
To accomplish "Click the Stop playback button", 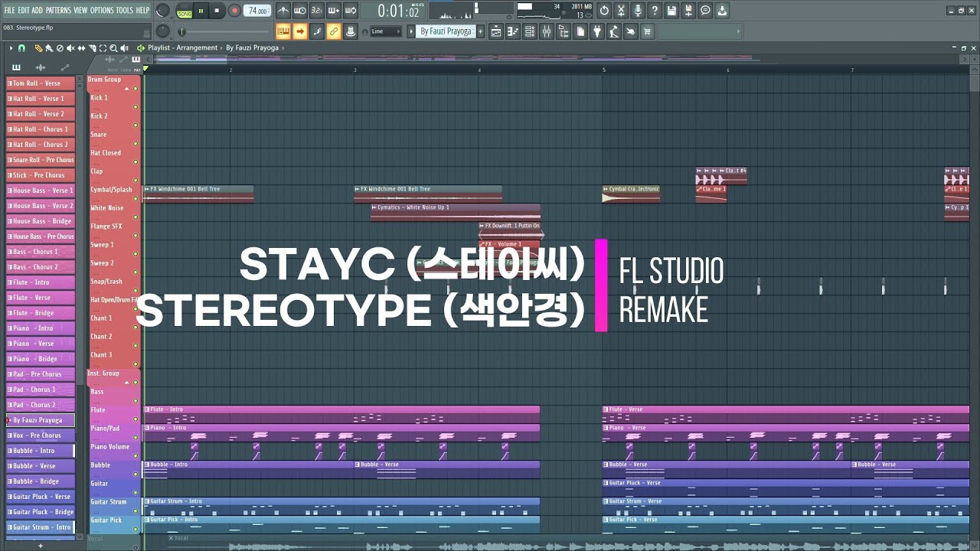I will point(217,11).
